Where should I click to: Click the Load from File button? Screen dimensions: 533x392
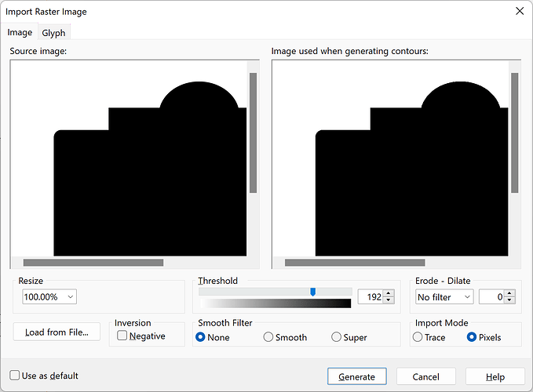57,332
